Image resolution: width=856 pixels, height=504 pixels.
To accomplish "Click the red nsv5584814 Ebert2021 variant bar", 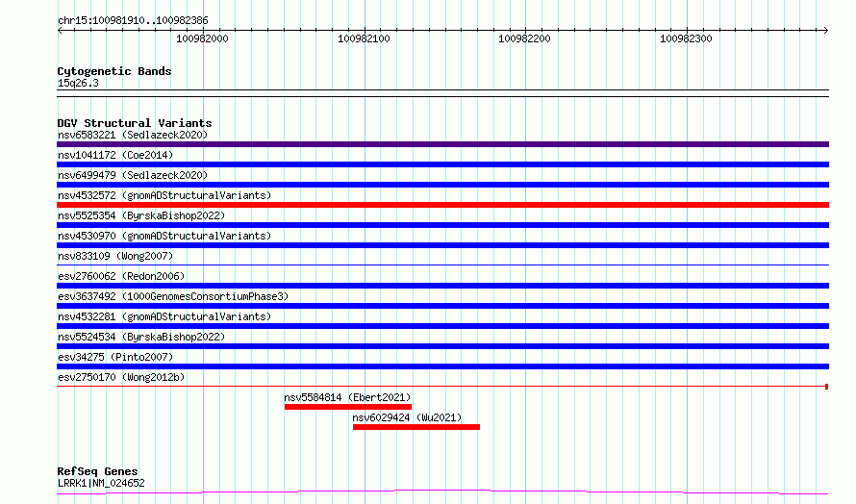I will pos(348,407).
